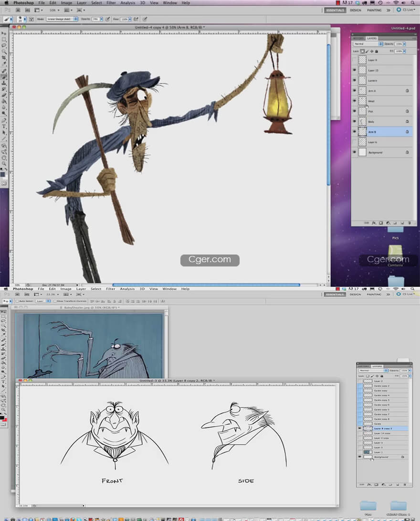The image size is (420, 521).
Task: Click the scarecrow document's vertical scrollbar
Action: [328, 114]
